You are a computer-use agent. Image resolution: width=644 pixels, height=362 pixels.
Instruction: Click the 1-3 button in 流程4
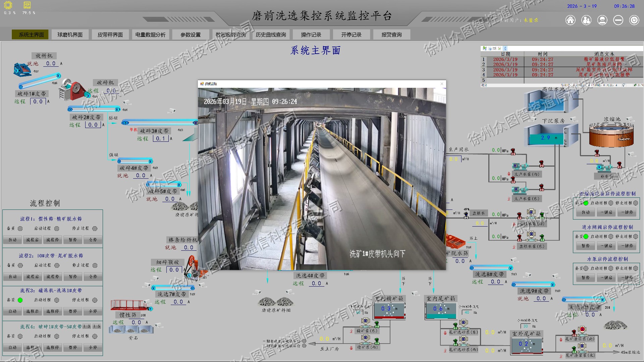click(87, 326)
